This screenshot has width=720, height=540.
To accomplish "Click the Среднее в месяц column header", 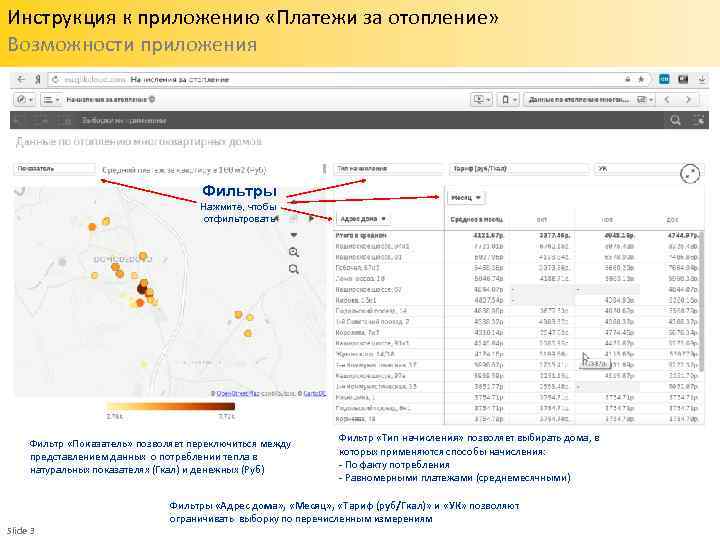I will tap(476, 220).
